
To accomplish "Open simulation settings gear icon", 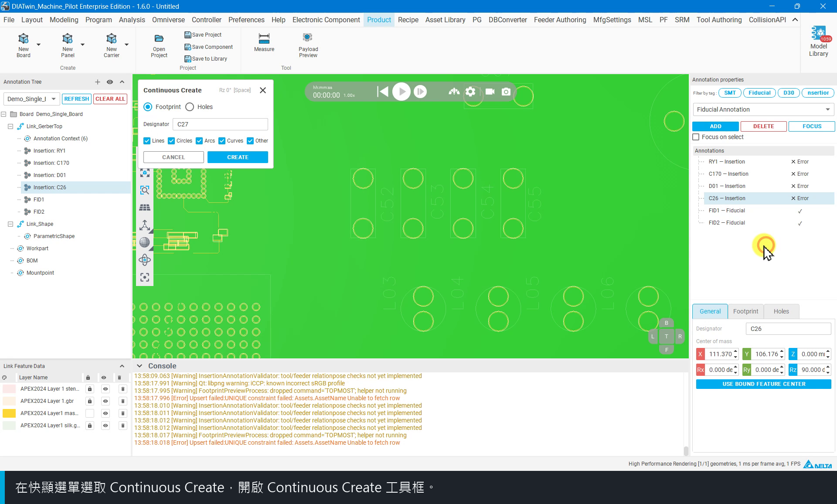I will (x=470, y=92).
